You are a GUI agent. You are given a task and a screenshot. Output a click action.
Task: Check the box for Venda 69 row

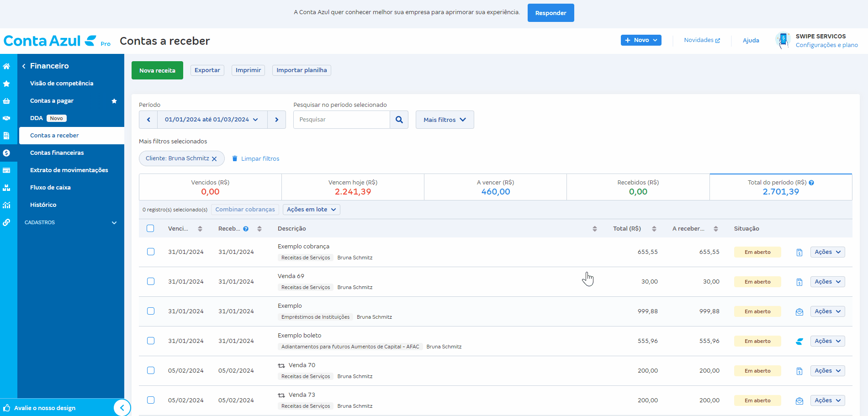point(151,281)
